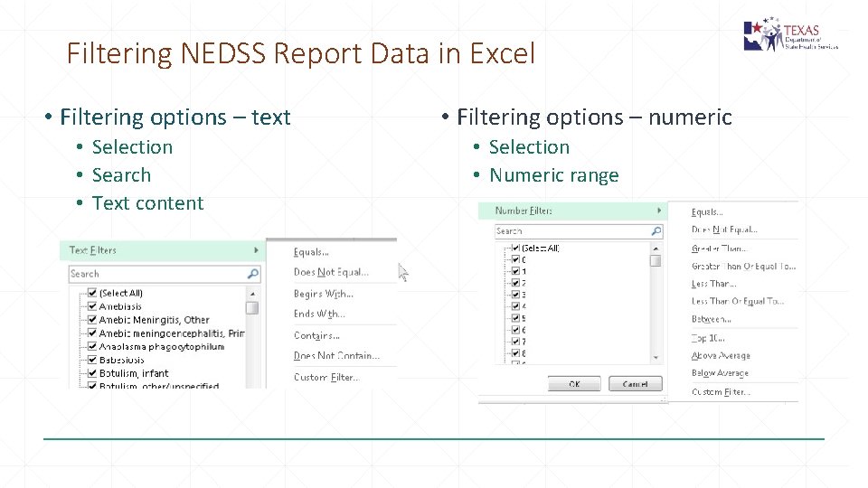Choose Does Not Equal... in text filter submenu
This screenshot has height=488, width=868.
coord(331,272)
